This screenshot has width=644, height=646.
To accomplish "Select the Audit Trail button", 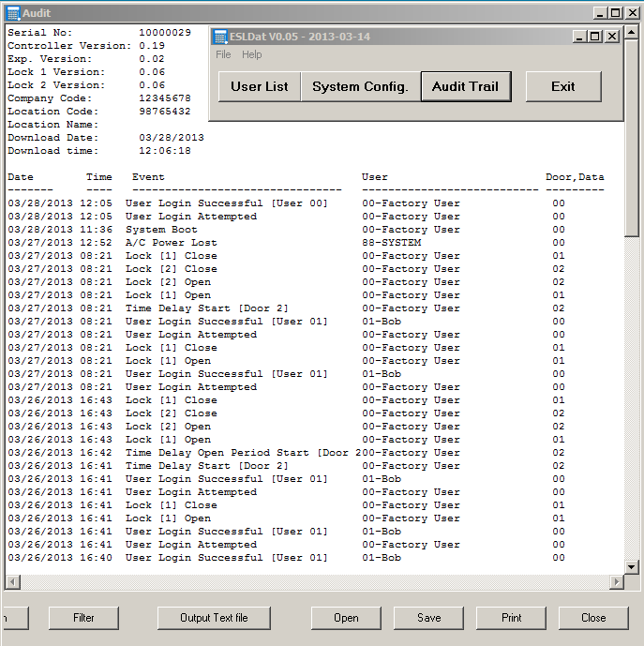I will tap(465, 86).
